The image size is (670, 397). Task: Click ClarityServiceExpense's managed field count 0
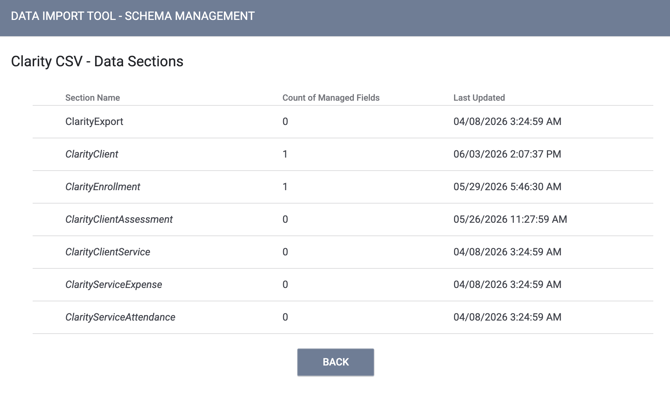coord(285,285)
